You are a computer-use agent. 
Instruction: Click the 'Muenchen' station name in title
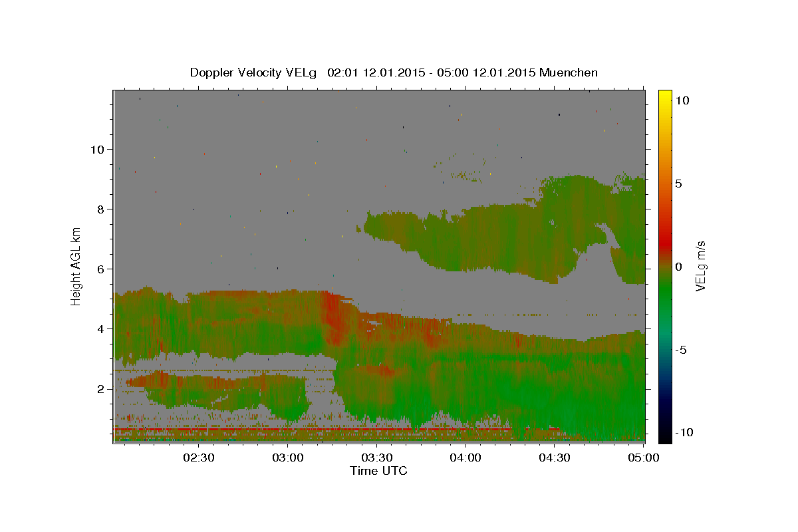[569, 72]
